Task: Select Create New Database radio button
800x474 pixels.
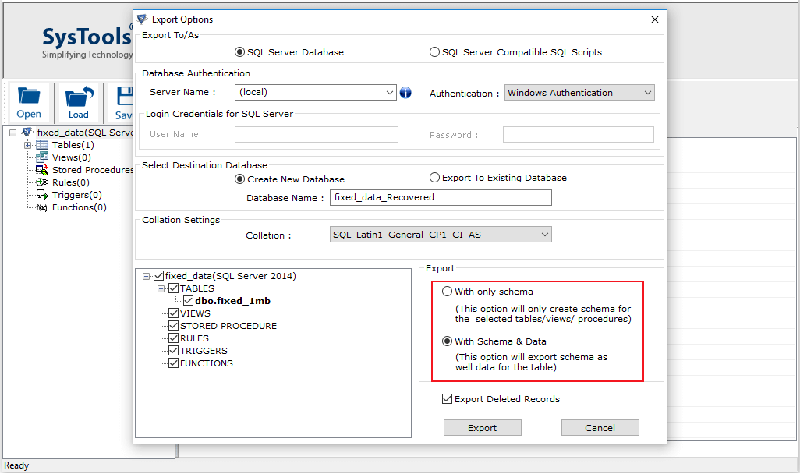Action: 239,179
